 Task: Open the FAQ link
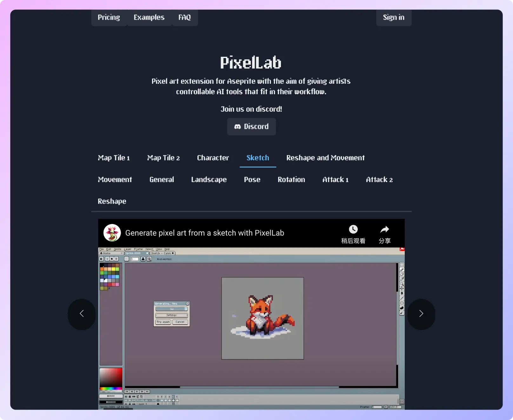click(x=184, y=17)
